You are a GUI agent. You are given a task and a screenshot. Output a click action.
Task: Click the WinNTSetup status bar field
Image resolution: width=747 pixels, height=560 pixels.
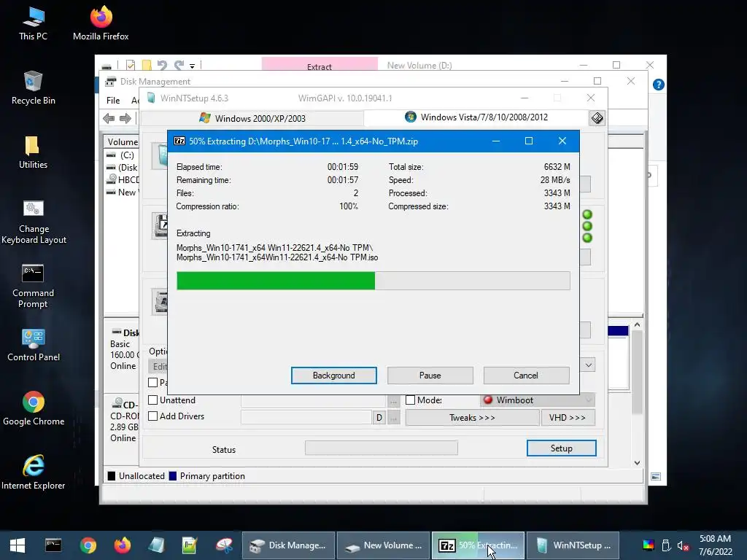tap(381, 448)
